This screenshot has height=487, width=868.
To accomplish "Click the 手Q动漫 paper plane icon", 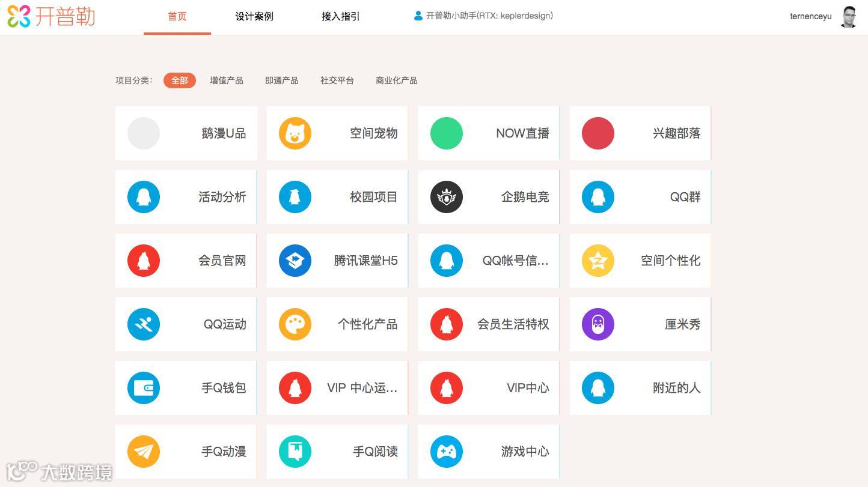I will point(144,452).
